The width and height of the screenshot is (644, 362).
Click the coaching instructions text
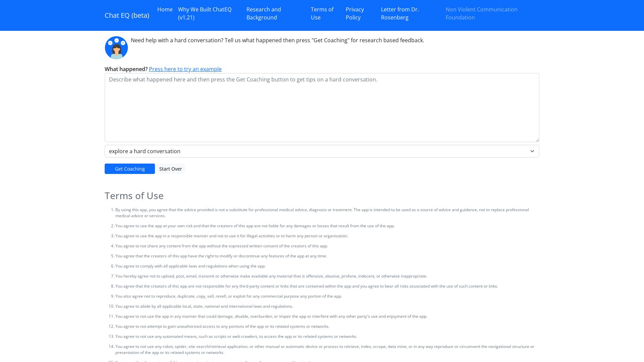277,40
